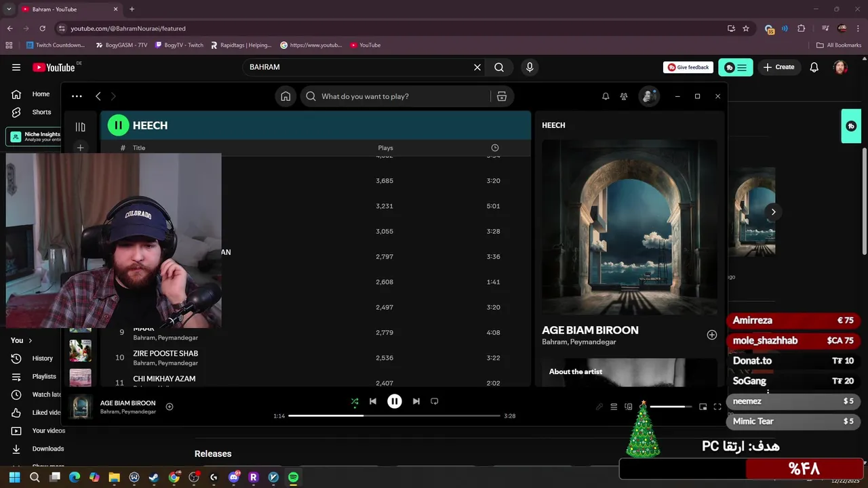The height and width of the screenshot is (488, 868).
Task: Open Spotify Friend Activity icon
Action: [x=624, y=96]
